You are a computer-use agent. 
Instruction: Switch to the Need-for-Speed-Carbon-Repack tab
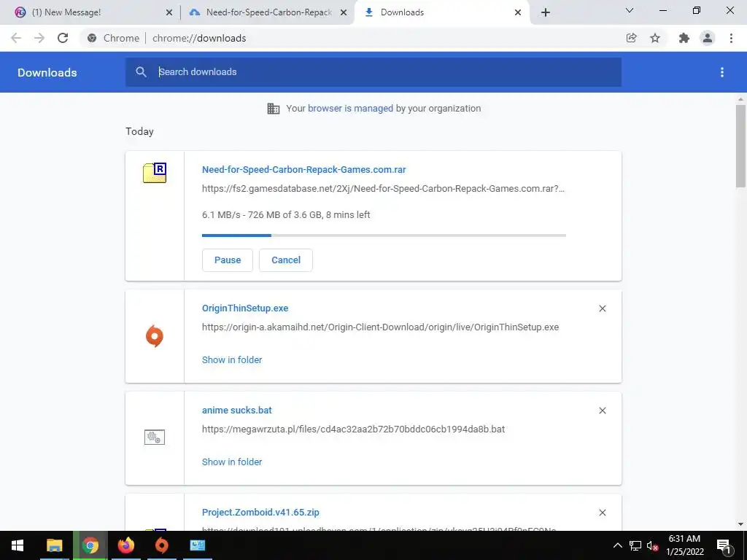pyautogui.click(x=269, y=12)
